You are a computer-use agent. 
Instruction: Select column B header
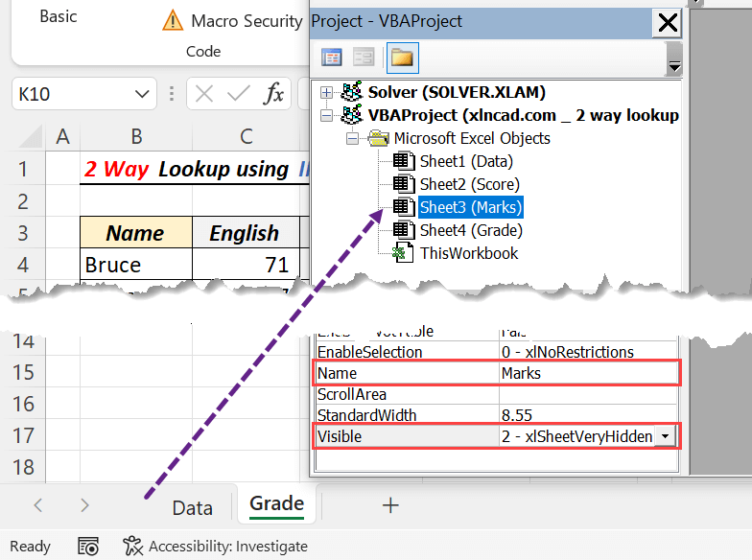[136, 136]
